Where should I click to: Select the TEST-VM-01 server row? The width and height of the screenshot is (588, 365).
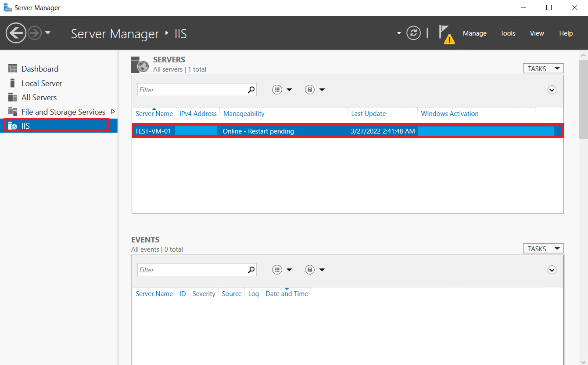click(348, 131)
